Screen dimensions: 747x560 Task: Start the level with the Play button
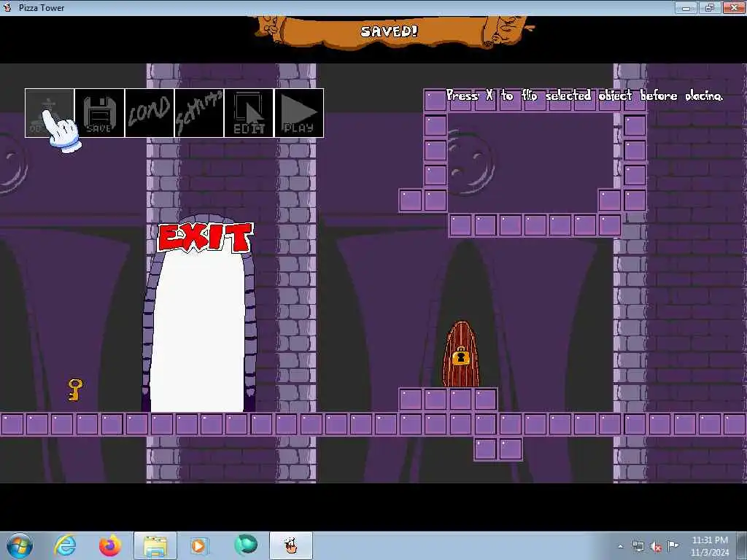[299, 113]
